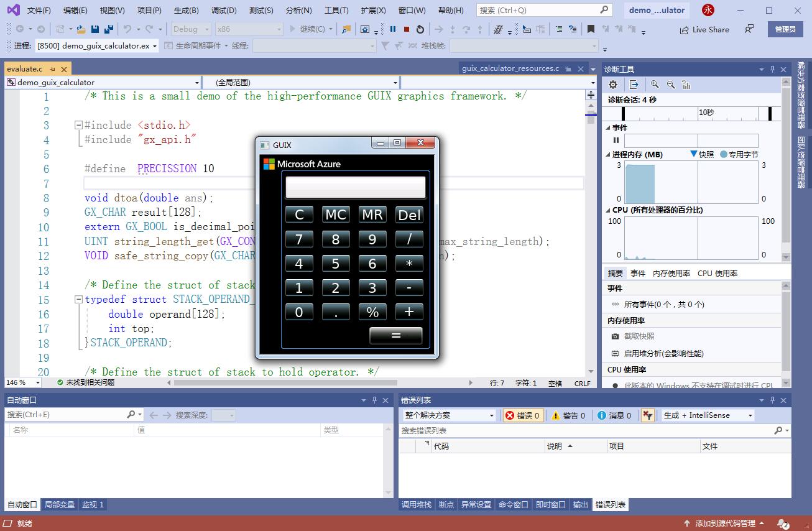Screen dimensions: 812x531
Task: Click the Save All icon
Action: (x=108, y=29)
